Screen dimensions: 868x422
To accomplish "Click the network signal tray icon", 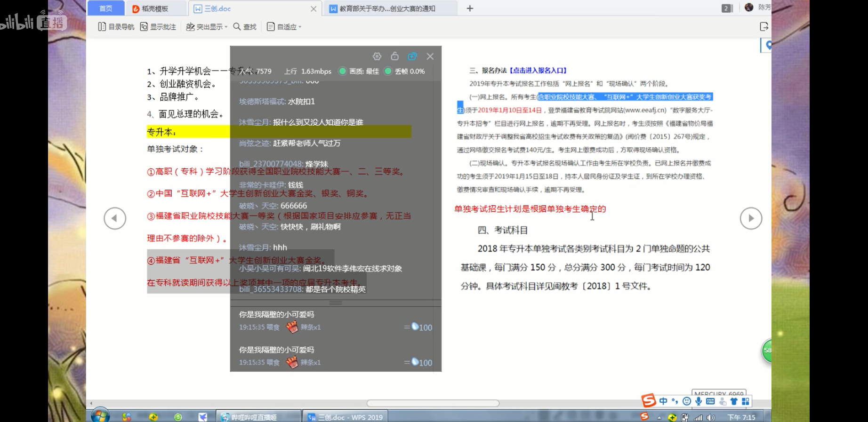I will pos(698,417).
